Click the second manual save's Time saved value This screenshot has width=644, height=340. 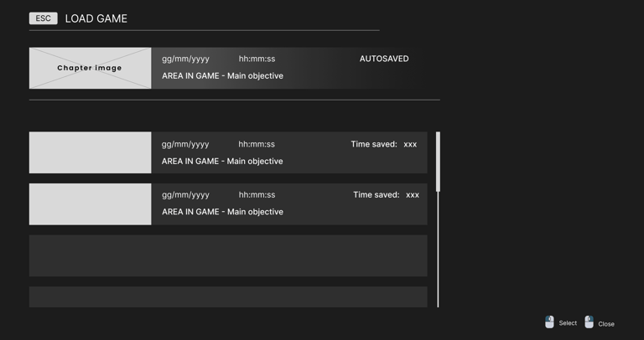coord(413,195)
